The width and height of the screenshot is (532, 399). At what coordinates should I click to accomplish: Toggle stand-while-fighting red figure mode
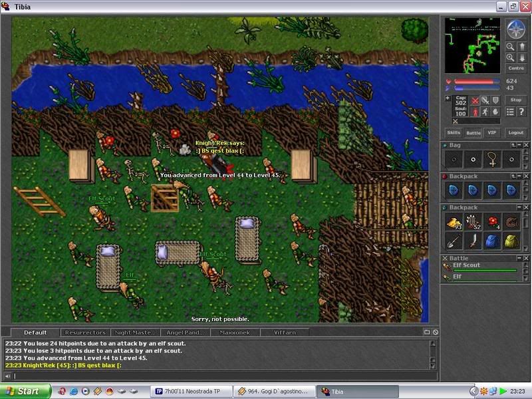click(x=475, y=112)
